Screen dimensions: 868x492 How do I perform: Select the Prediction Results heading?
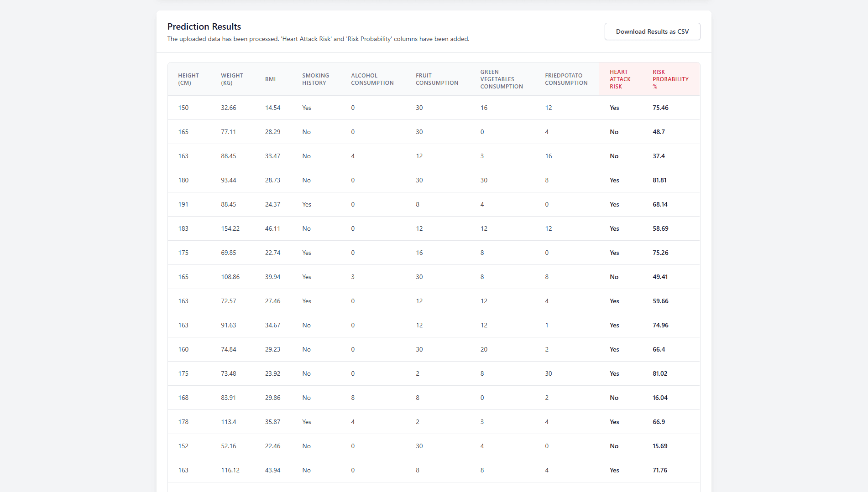click(x=204, y=26)
